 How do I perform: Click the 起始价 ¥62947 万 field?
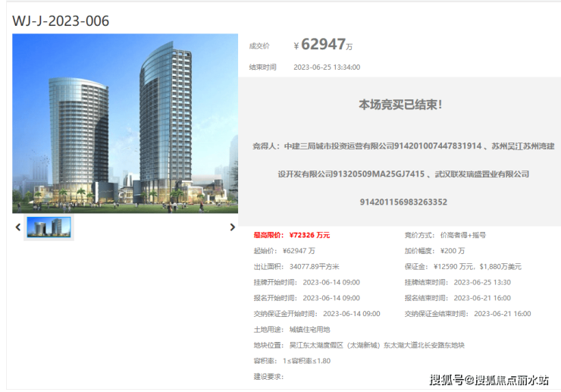tap(284, 251)
